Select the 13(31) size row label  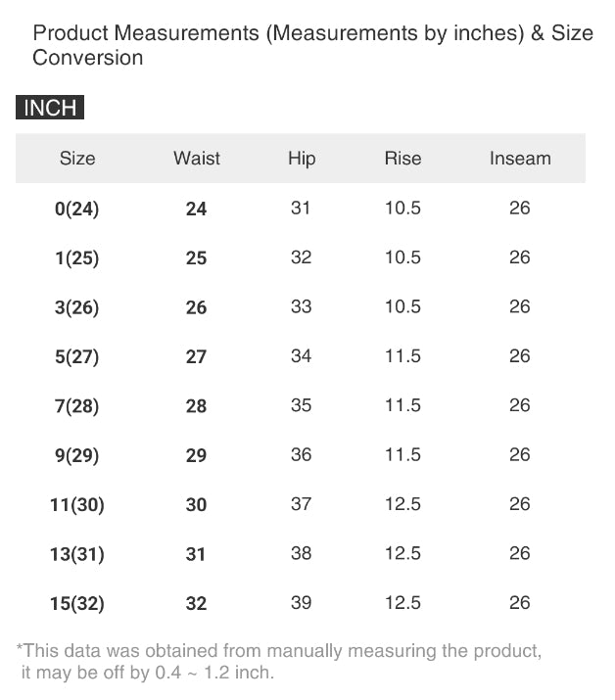click(x=77, y=554)
